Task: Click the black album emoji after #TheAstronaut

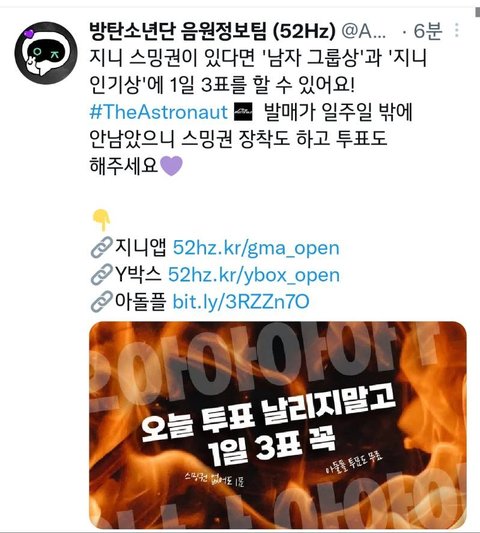Action: [x=243, y=112]
